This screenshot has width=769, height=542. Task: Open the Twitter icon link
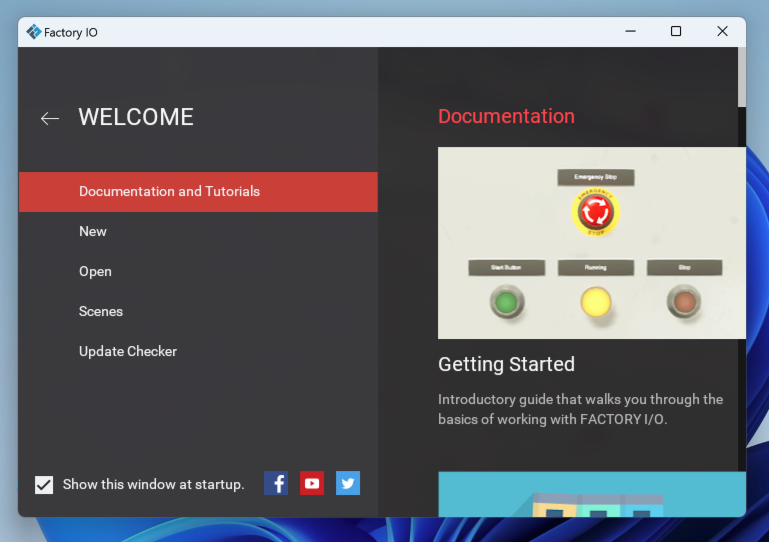click(x=348, y=483)
